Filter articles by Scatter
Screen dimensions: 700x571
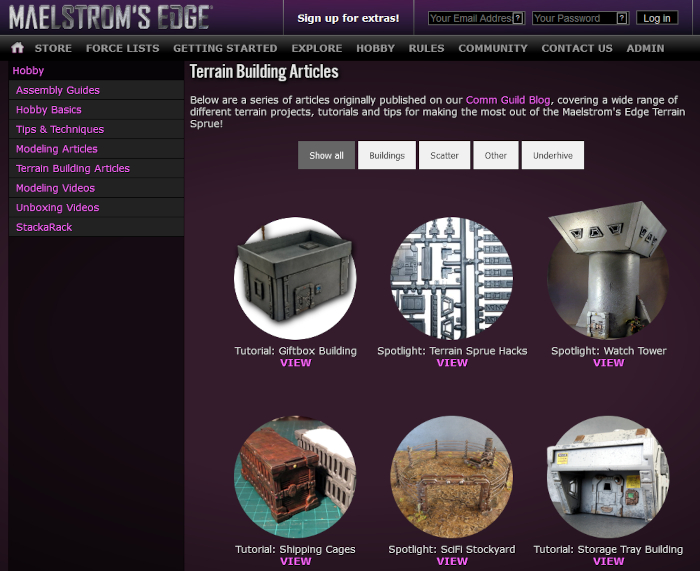[444, 155]
